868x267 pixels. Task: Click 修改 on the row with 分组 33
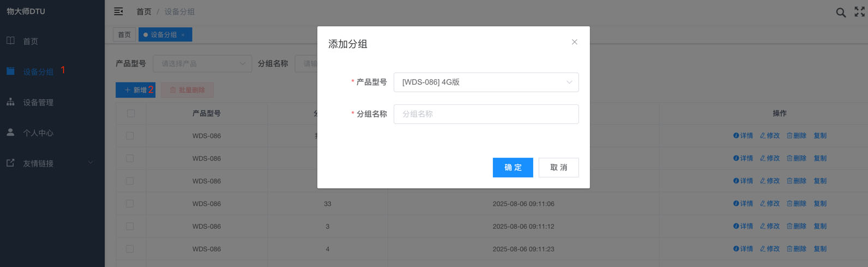[770, 204]
